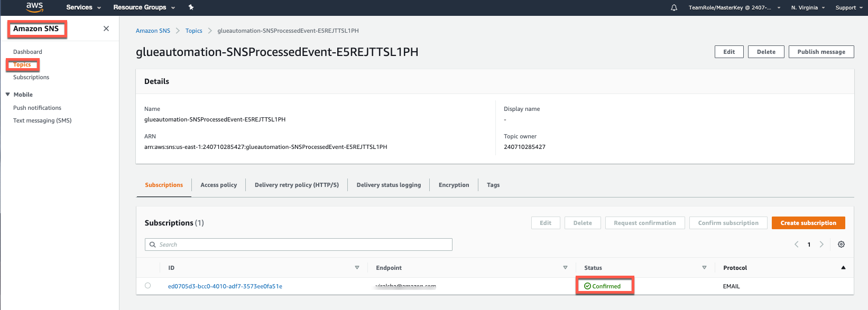868x310 pixels.
Task: Close the Amazon SNS side panel
Action: 106,29
